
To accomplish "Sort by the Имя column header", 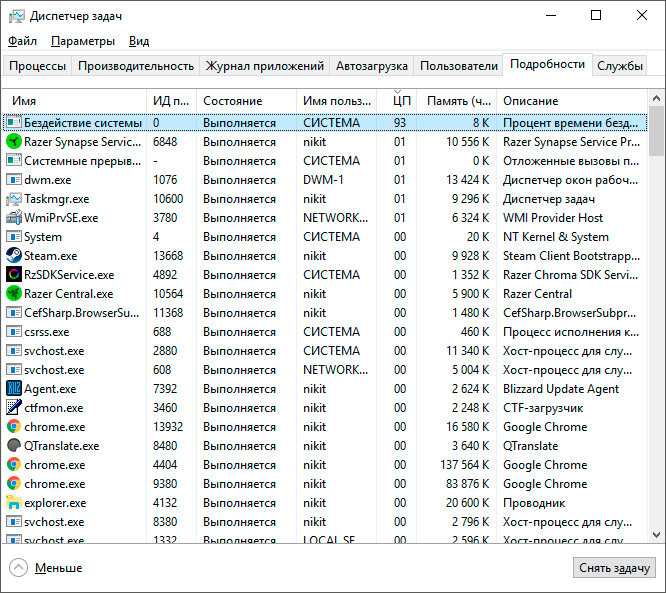I will (74, 101).
